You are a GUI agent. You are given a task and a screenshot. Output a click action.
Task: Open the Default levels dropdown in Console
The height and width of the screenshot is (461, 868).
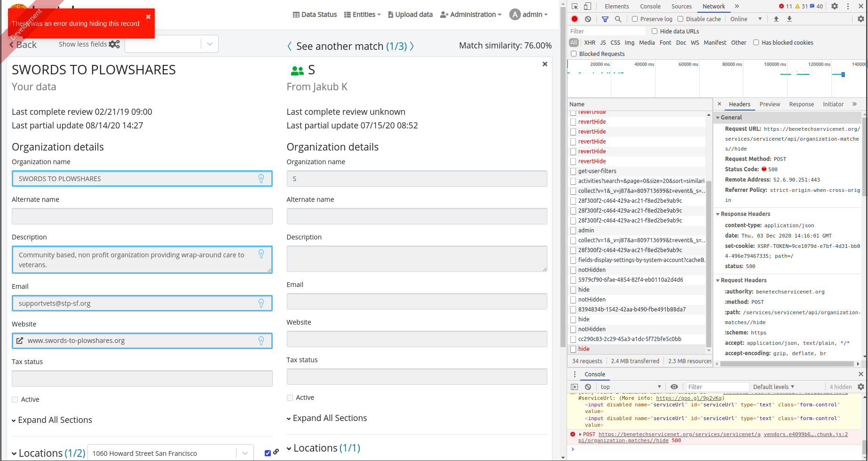pyautogui.click(x=773, y=386)
